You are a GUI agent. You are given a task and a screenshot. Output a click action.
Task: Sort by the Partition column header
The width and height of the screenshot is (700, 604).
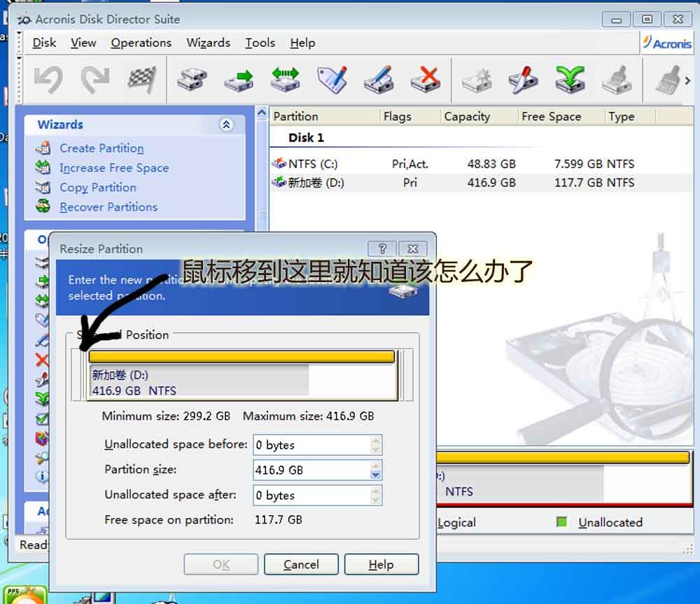pos(324,116)
